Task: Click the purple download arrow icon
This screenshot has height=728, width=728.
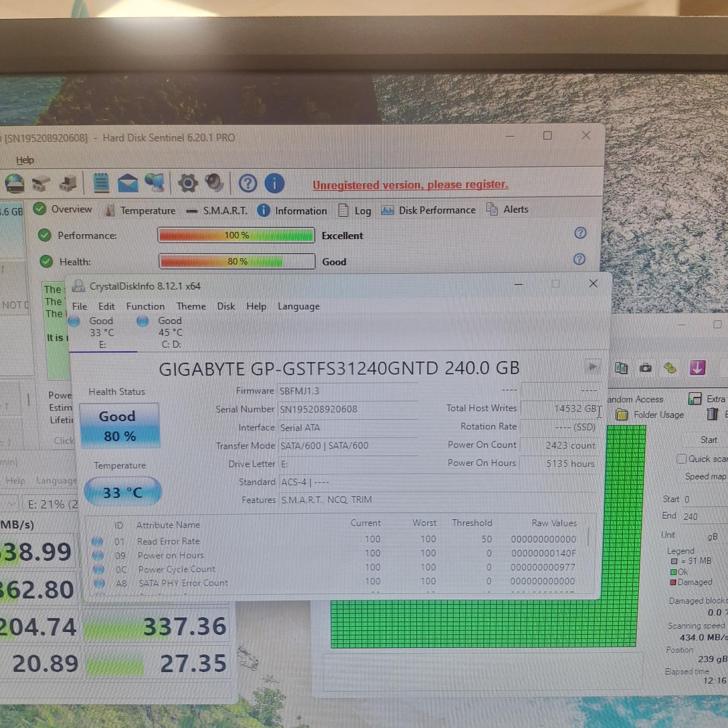Action: [x=697, y=368]
